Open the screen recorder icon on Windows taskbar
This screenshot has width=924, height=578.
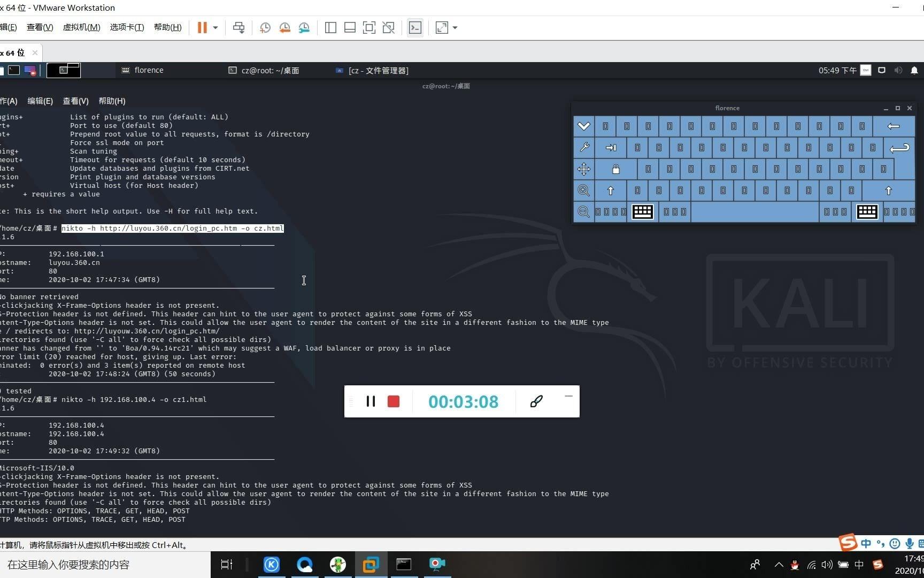click(x=437, y=564)
